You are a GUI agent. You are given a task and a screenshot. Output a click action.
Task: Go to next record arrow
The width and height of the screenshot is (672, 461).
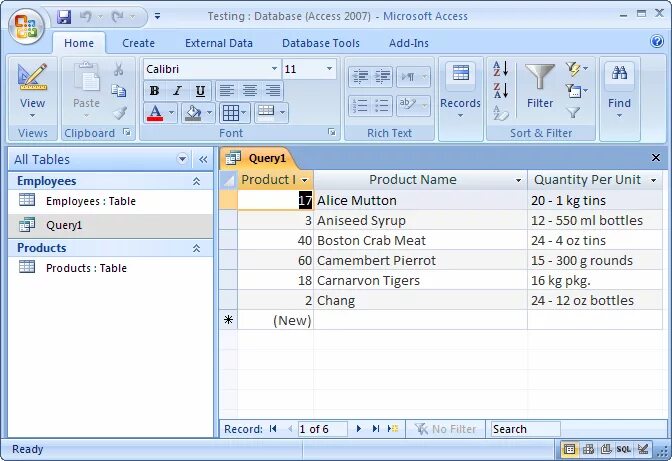[359, 428]
